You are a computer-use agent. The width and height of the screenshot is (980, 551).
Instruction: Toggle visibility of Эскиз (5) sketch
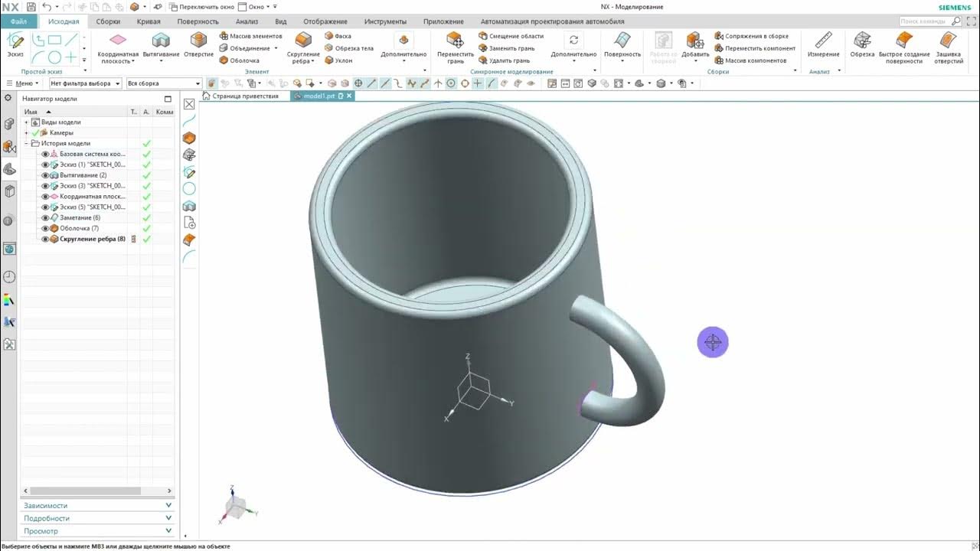[x=45, y=207]
